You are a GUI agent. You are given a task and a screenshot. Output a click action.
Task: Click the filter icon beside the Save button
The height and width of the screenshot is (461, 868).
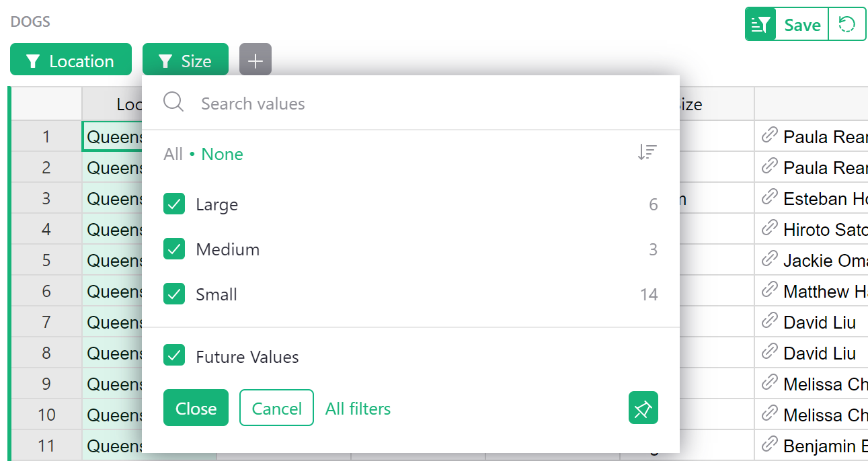[x=760, y=24]
